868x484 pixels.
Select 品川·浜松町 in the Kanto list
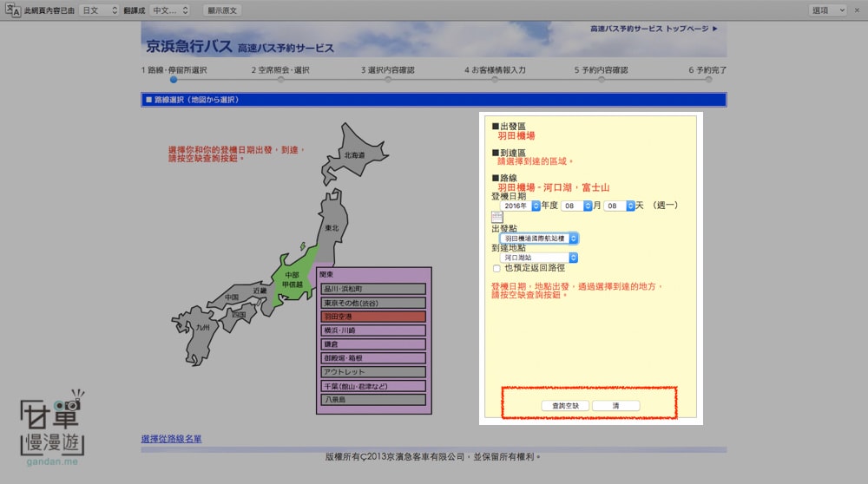373,289
